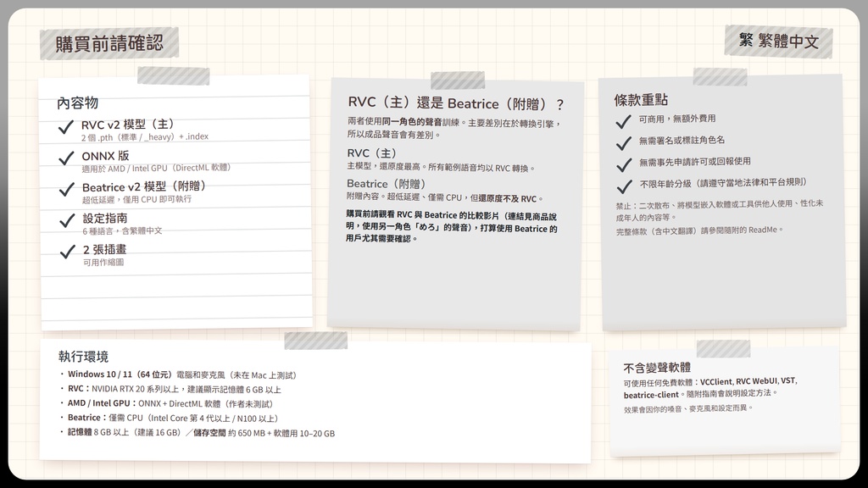Click the line 2 個 .pth（標準 / _heavy）+ .index

click(145, 136)
